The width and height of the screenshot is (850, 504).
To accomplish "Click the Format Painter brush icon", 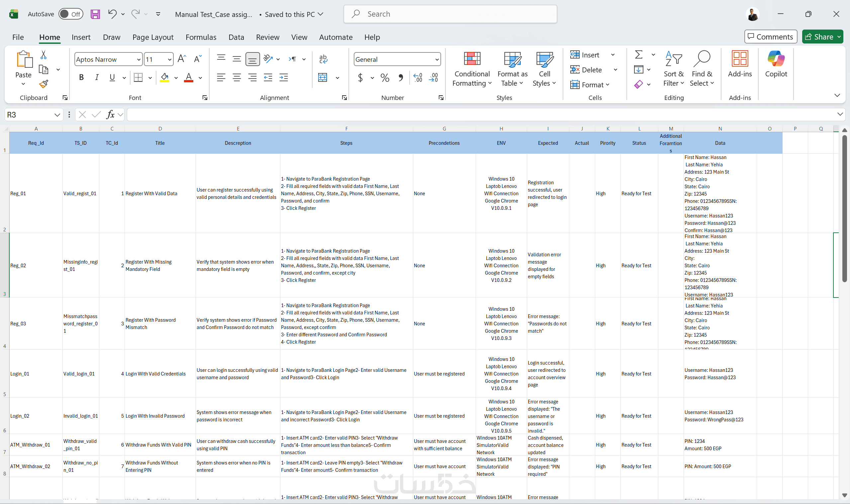I will tap(44, 84).
